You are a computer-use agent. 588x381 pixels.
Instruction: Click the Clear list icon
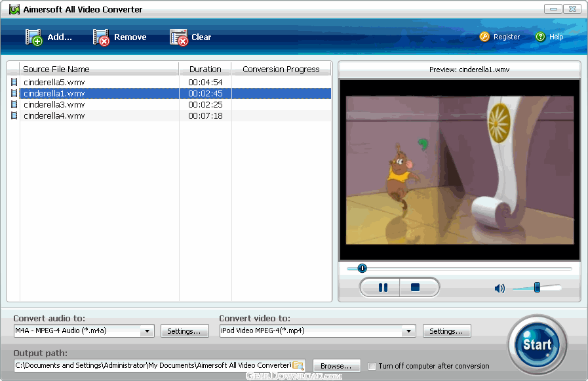pos(178,37)
